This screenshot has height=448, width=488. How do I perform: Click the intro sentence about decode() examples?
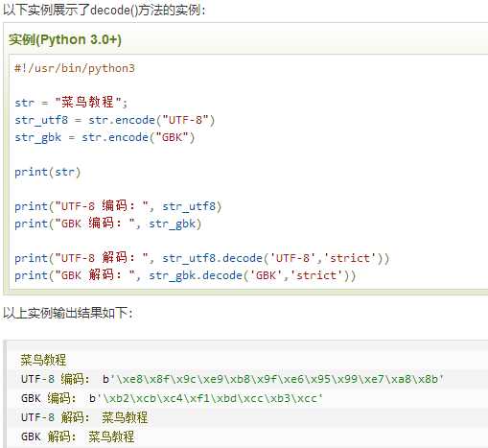point(105,10)
